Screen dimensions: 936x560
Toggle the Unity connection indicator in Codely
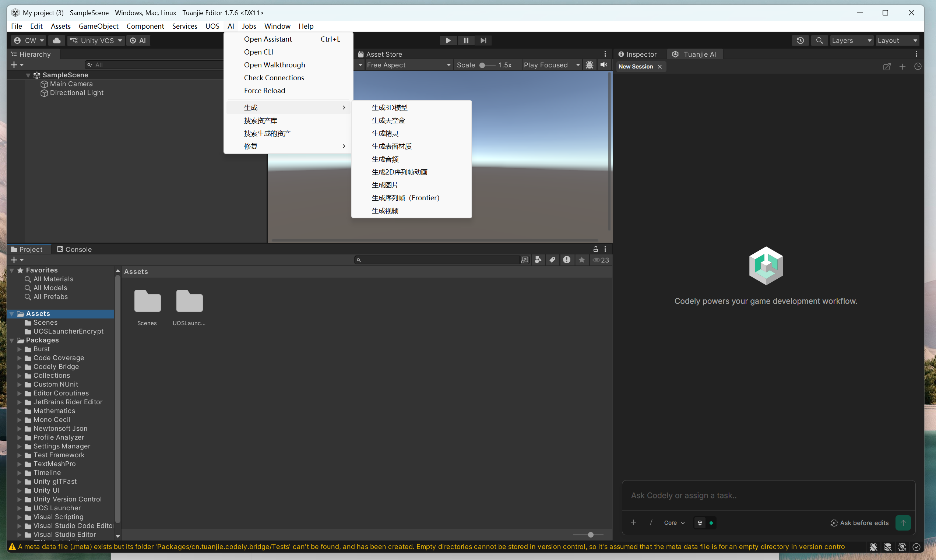tap(705, 523)
